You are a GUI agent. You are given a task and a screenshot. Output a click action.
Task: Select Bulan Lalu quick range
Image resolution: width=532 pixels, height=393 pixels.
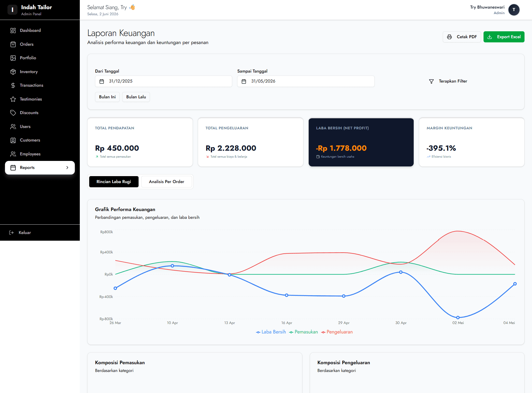[x=136, y=97]
